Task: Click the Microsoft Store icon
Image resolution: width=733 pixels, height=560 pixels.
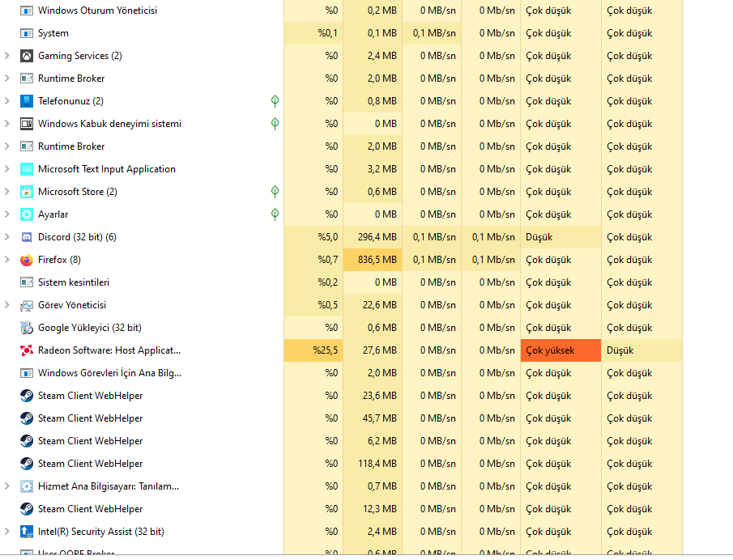Action: click(27, 192)
